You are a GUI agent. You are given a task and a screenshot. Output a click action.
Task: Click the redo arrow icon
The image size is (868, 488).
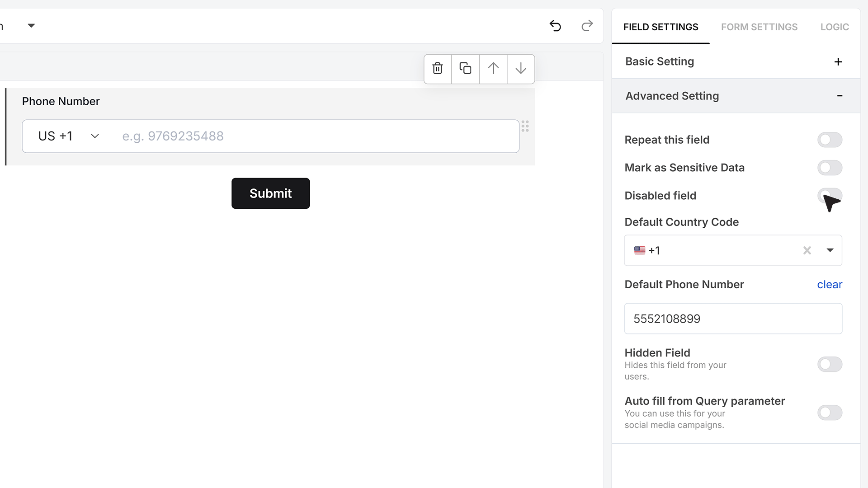point(587,26)
